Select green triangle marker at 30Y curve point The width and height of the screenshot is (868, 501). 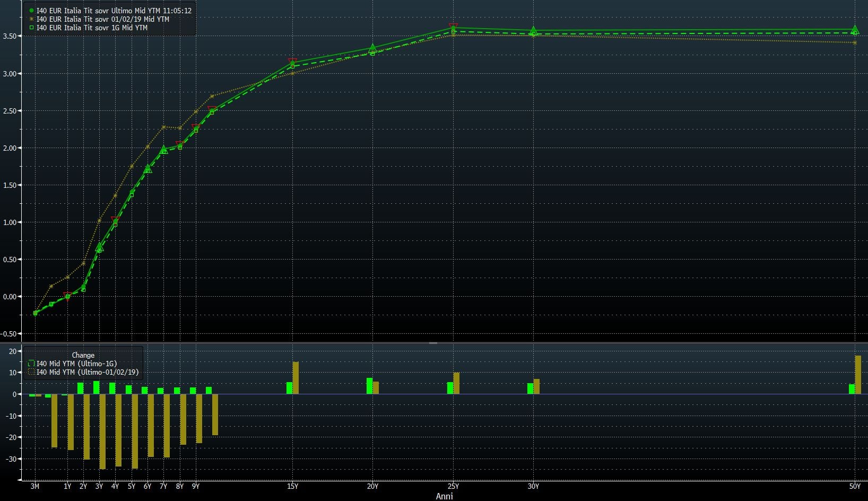tap(533, 31)
